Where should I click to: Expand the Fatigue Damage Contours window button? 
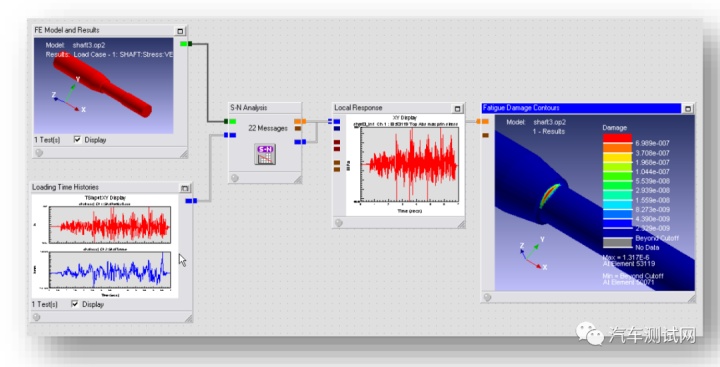pos(688,109)
